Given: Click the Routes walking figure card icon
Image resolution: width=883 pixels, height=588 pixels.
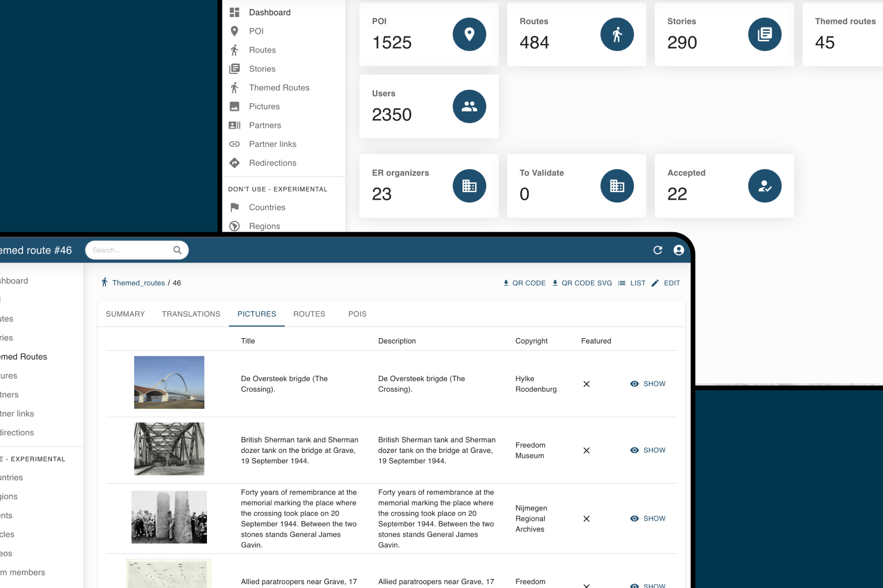Looking at the screenshot, I should pyautogui.click(x=616, y=34).
